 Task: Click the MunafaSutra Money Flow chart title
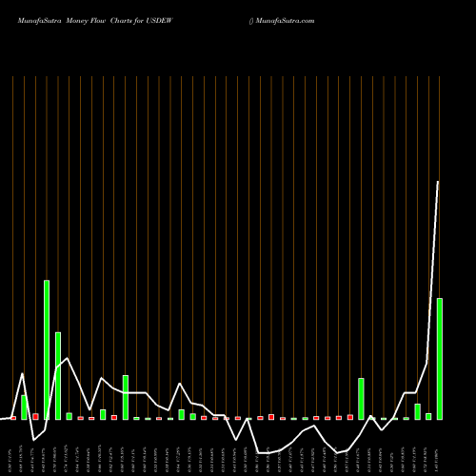[x=95, y=21]
